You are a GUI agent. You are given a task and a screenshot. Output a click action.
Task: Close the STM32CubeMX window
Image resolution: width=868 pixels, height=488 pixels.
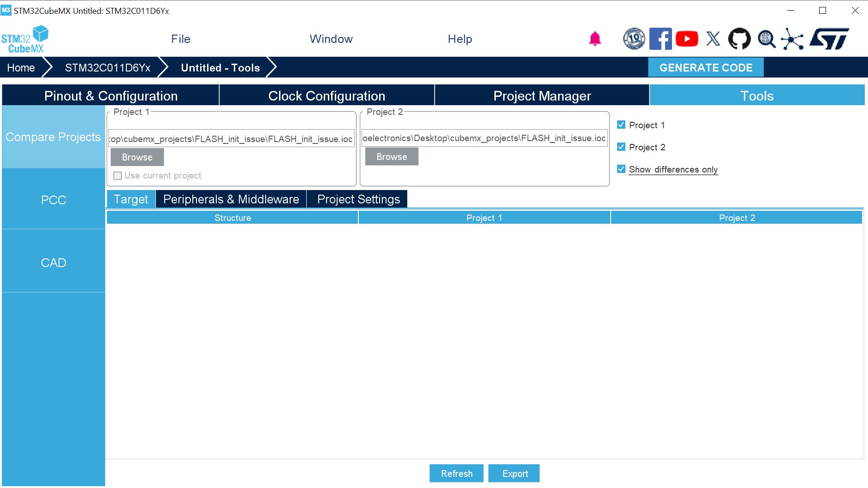coord(855,10)
